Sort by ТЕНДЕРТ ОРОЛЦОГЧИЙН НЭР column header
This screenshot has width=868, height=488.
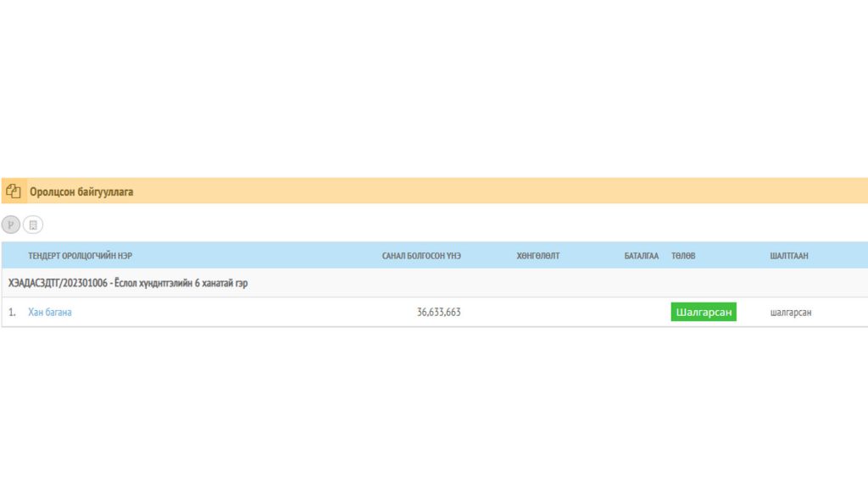click(81, 256)
